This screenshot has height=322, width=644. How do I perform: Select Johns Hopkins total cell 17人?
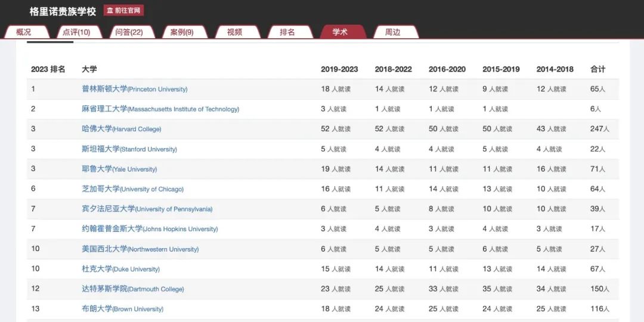(597, 229)
